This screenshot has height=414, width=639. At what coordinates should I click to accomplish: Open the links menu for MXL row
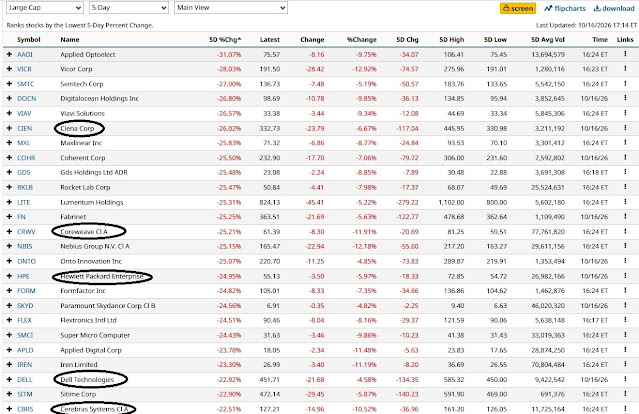pos(625,143)
